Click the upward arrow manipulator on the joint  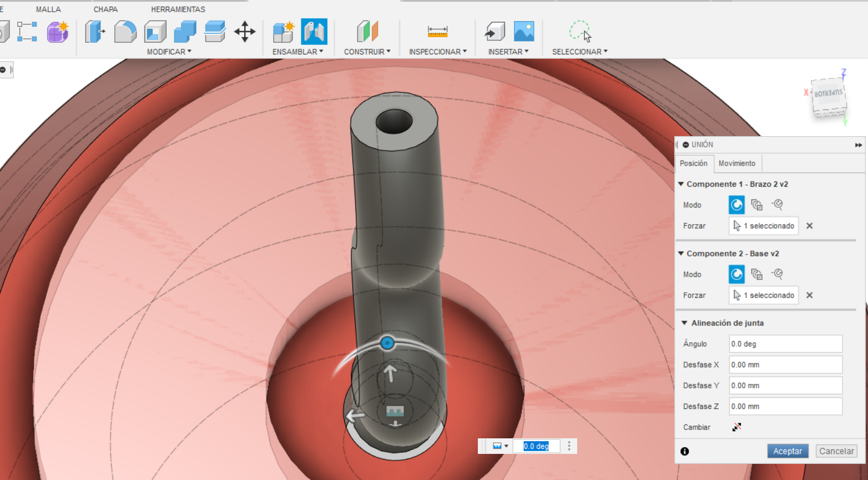390,373
